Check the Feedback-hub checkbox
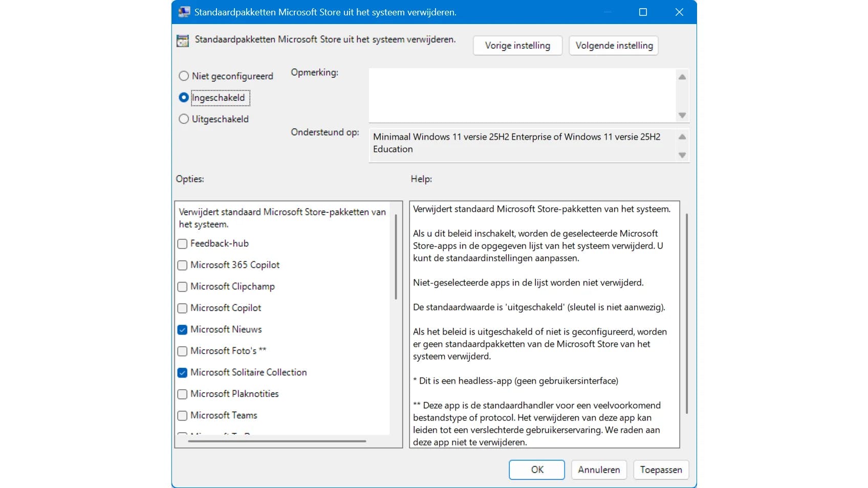868x488 pixels. tap(182, 244)
